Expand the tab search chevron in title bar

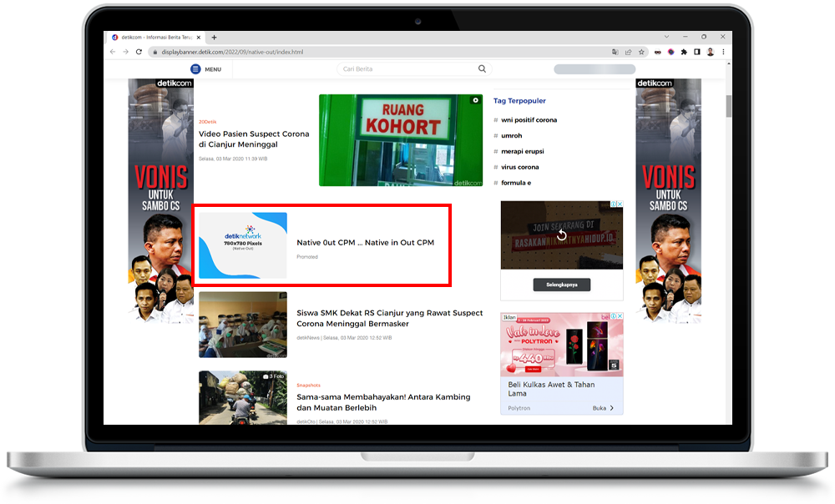665,38
